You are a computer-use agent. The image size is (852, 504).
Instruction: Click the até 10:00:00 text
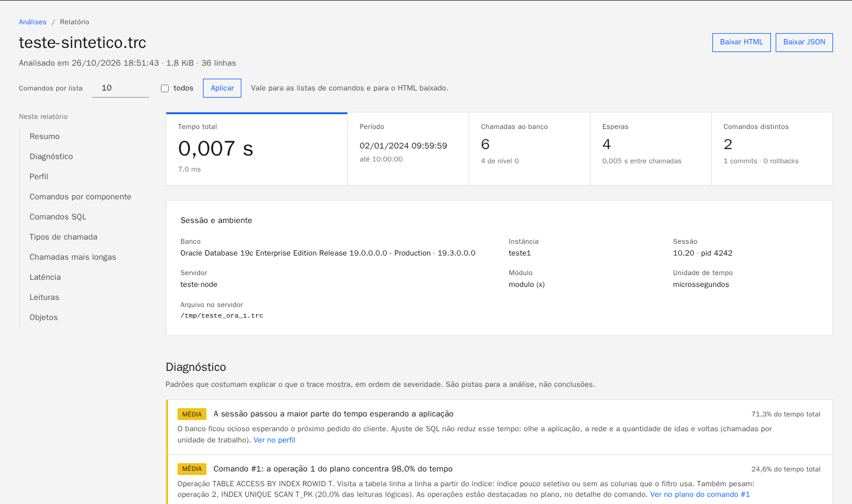381,159
